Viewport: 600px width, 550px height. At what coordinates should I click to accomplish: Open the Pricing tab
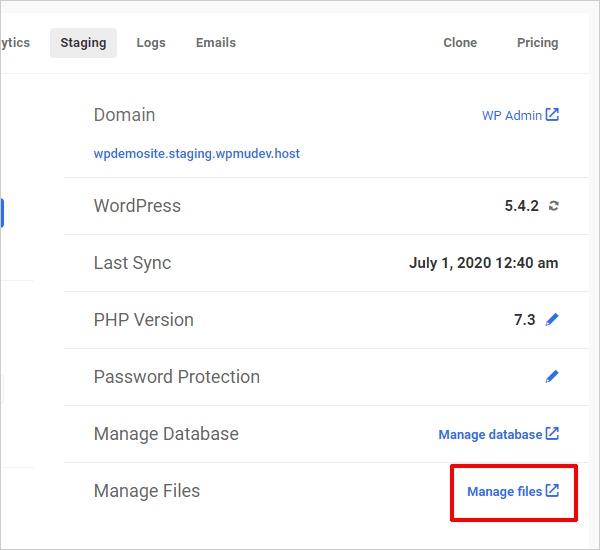(537, 43)
